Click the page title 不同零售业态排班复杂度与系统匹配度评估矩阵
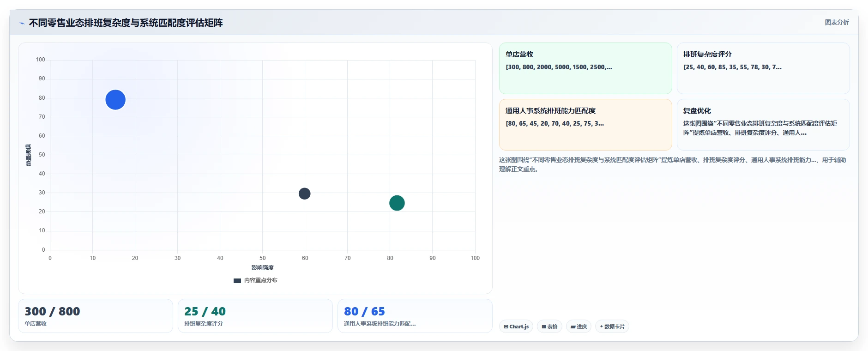This screenshot has height=351, width=868. point(126,23)
